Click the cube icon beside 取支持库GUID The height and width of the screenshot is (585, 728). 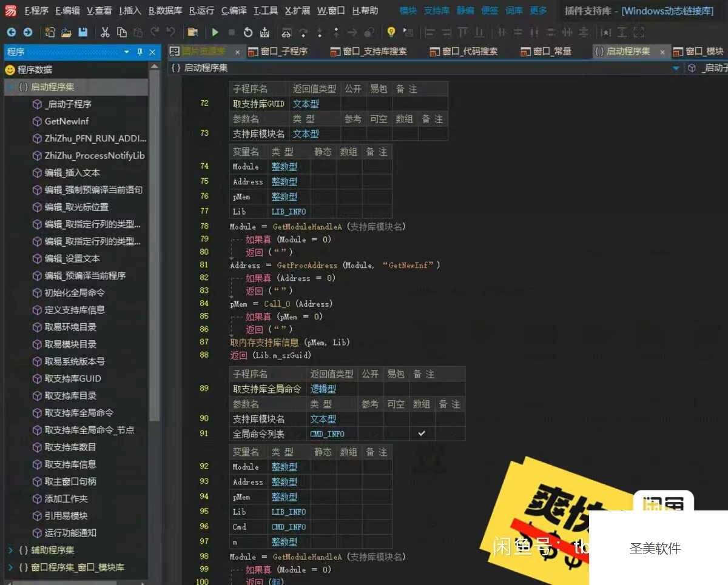(x=37, y=378)
